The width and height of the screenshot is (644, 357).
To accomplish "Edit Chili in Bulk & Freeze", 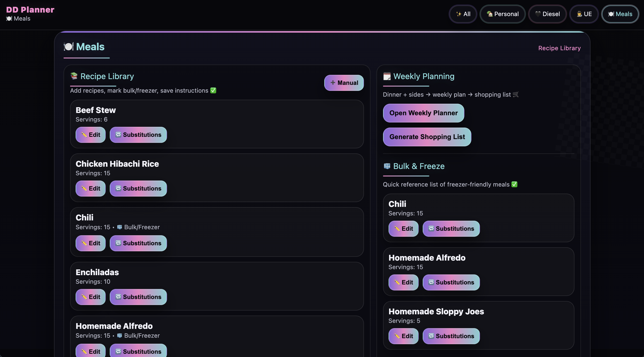I will click(403, 229).
